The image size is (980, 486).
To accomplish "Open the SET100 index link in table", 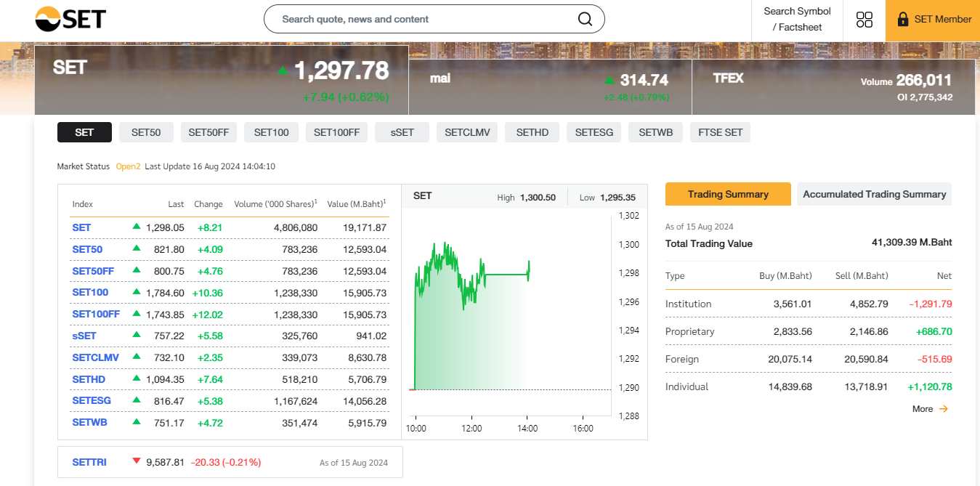I will tap(90, 293).
